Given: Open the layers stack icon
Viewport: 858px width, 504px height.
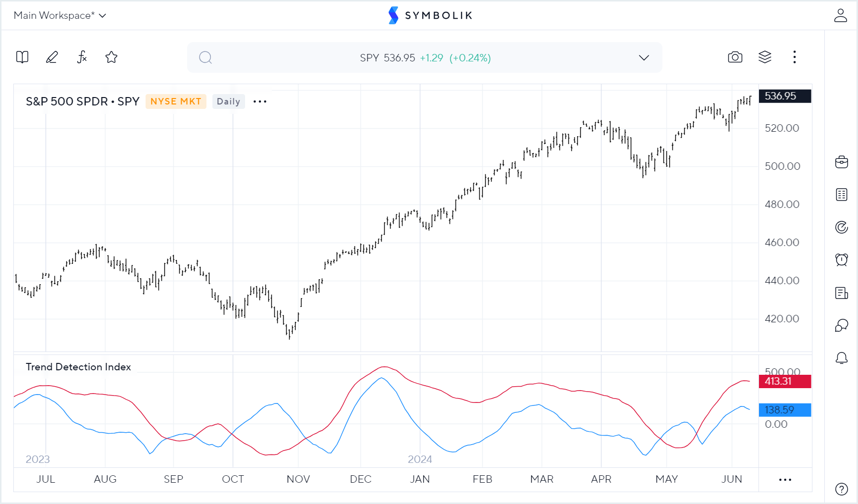Looking at the screenshot, I should pyautogui.click(x=765, y=57).
